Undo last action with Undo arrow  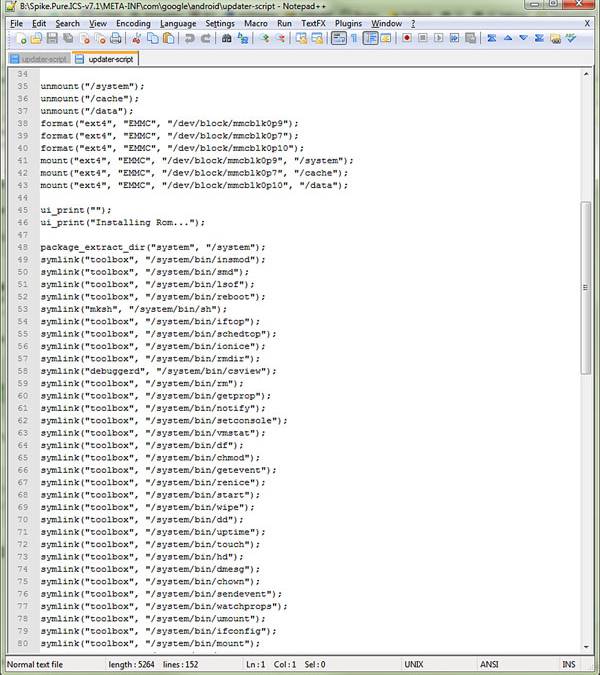pos(189,39)
